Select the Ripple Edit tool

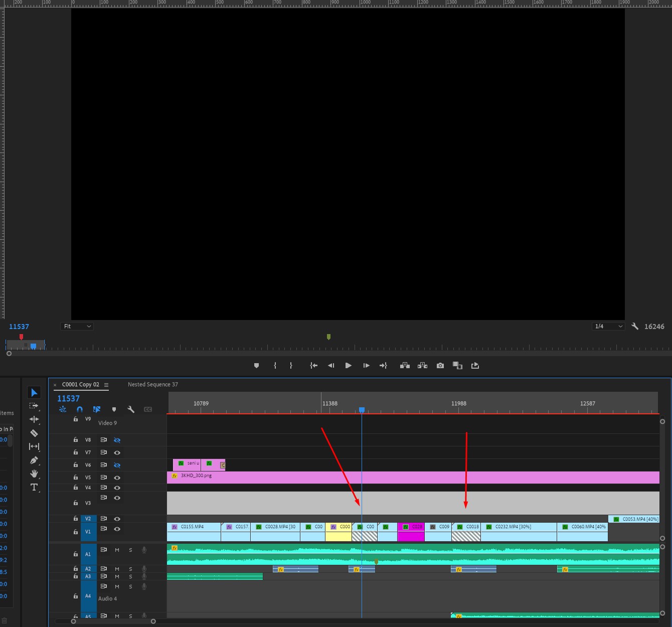point(34,419)
